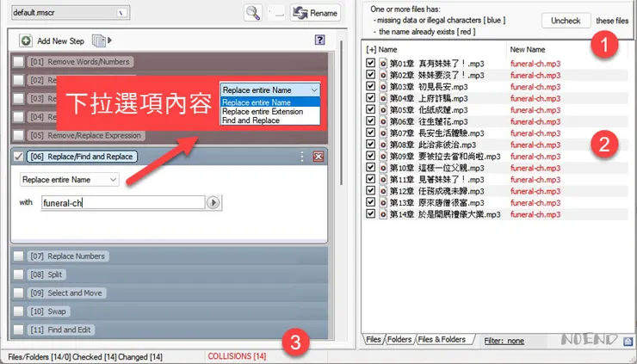Switch to the Files tab
This screenshot has height=364, width=637.
click(373, 340)
